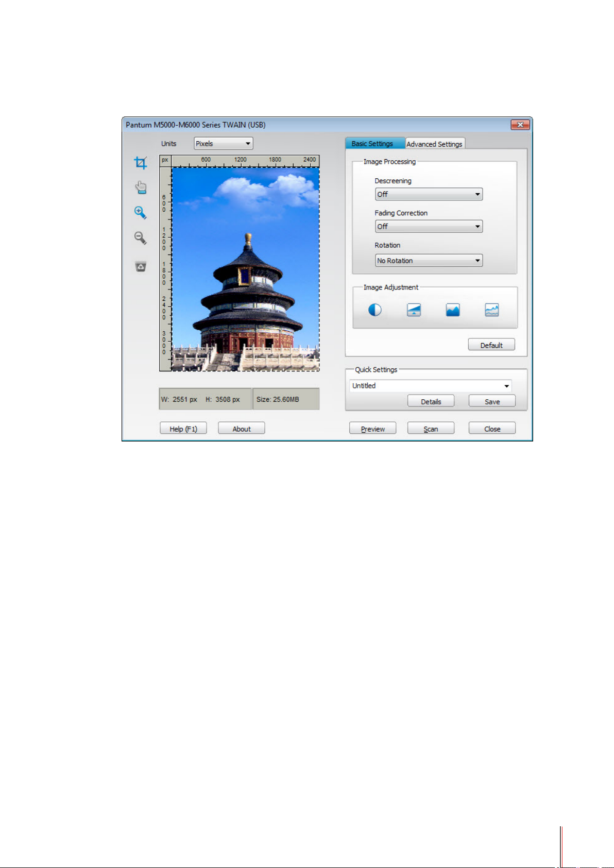Open the third Image Adjustment icon
This screenshot has height=868, width=614.
[x=453, y=310]
